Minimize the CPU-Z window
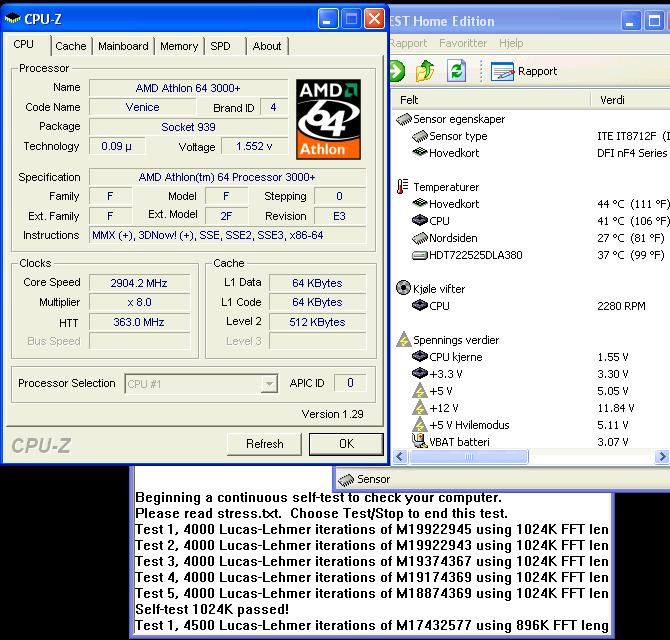 pos(328,19)
